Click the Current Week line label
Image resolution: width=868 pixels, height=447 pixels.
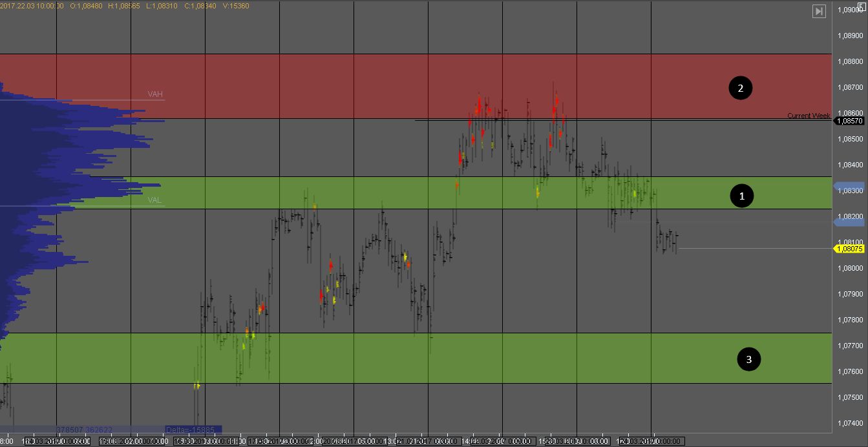coord(808,116)
